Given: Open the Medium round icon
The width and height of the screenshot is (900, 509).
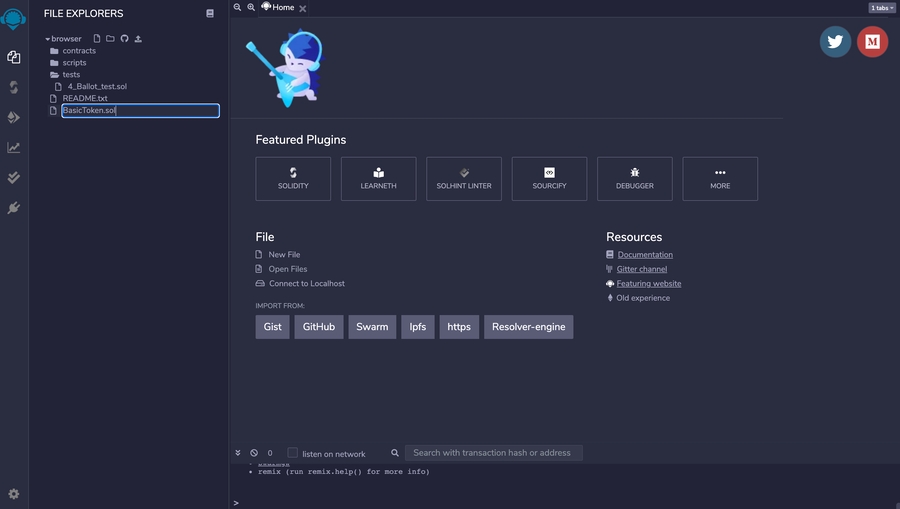Looking at the screenshot, I should pyautogui.click(x=872, y=42).
